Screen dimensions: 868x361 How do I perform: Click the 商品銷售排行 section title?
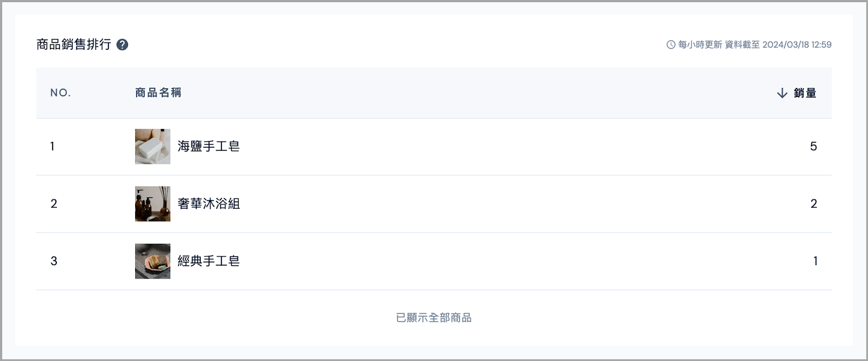pyautogui.click(x=74, y=44)
